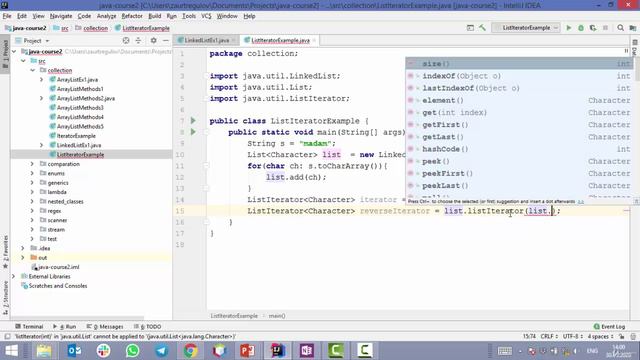This screenshot has height=360, width=640.
Task: Open Outlook from the taskbar
Action: [x=74, y=351]
